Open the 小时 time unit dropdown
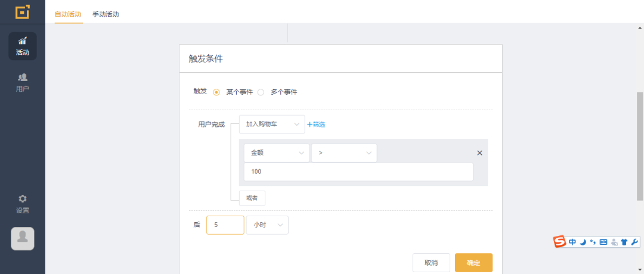Viewport: 644px width, 274px height. 267,225
